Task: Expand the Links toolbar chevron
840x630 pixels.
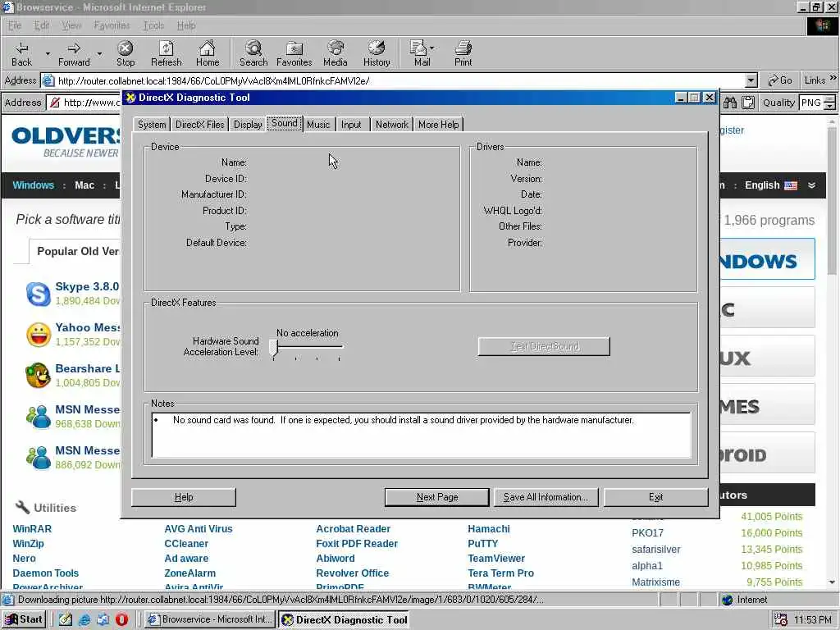Action: (x=833, y=78)
